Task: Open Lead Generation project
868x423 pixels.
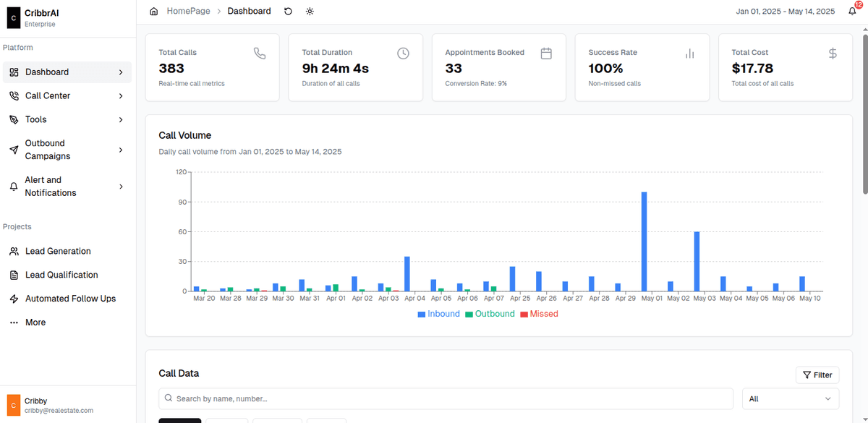Action: 58,251
